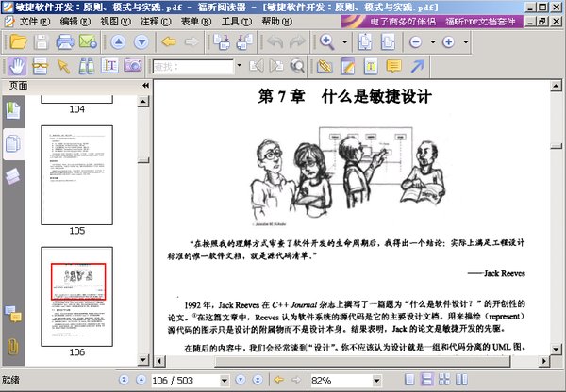Switch to two-column facing layout
This screenshot has width=566, height=392.
pyautogui.click(x=461, y=380)
